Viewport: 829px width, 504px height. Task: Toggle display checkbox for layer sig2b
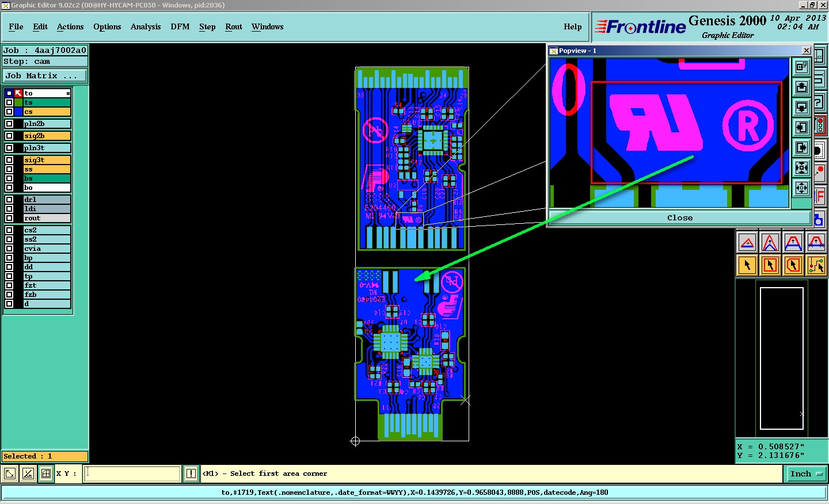coord(9,136)
